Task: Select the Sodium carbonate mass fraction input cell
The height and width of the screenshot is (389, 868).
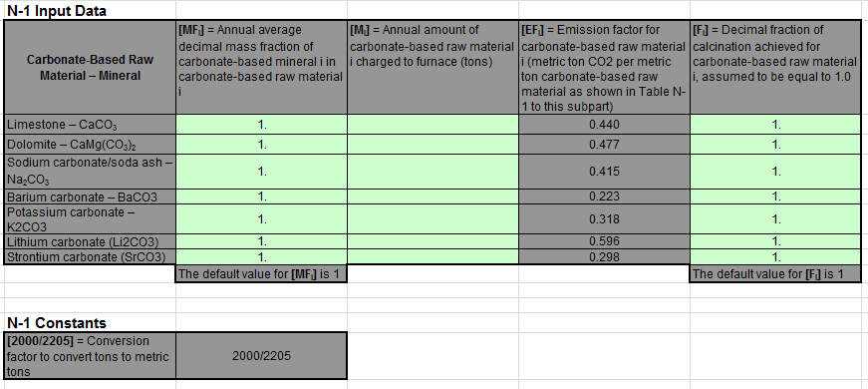Action: [261, 172]
